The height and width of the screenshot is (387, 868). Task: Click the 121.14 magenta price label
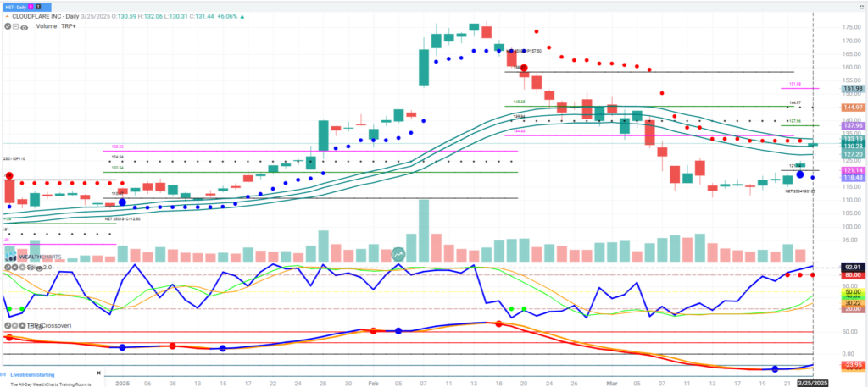tap(853, 170)
